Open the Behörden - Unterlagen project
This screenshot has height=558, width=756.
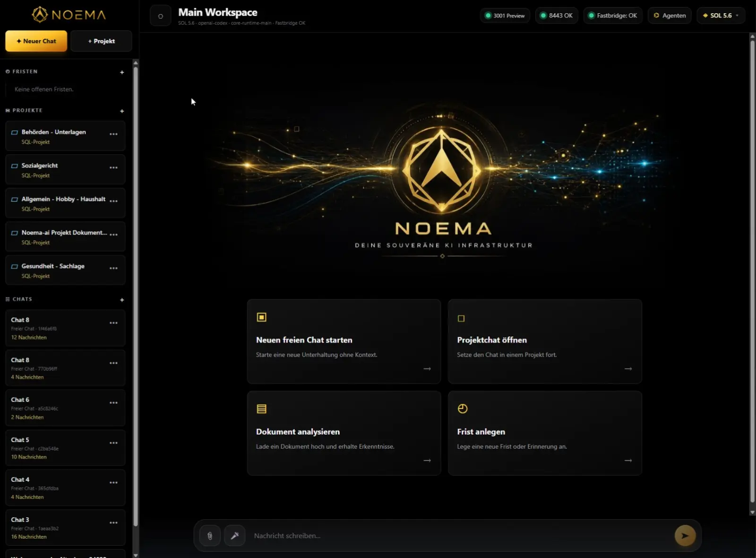pos(65,136)
